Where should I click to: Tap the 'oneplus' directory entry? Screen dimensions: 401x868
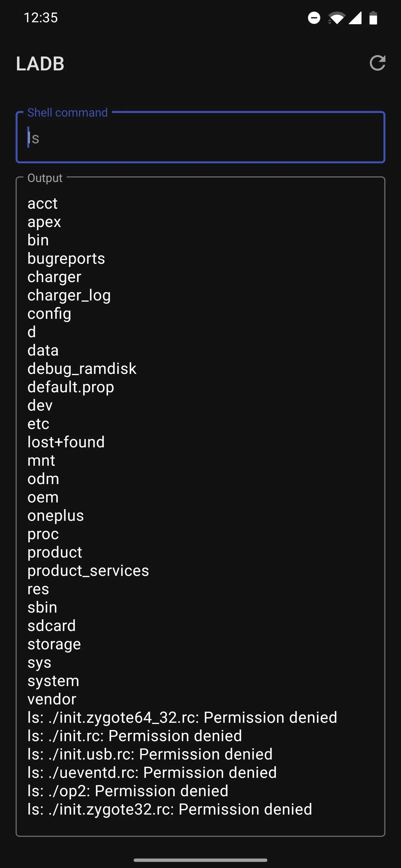(x=55, y=515)
